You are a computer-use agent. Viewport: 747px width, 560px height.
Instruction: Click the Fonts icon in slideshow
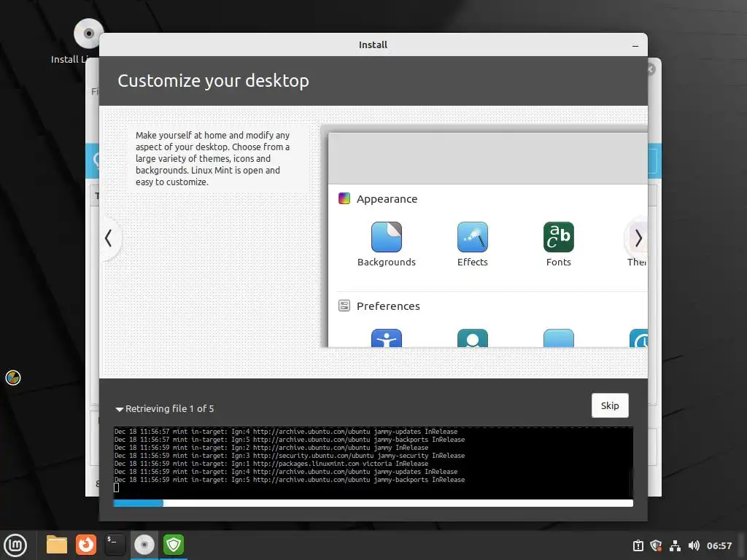[558, 237]
